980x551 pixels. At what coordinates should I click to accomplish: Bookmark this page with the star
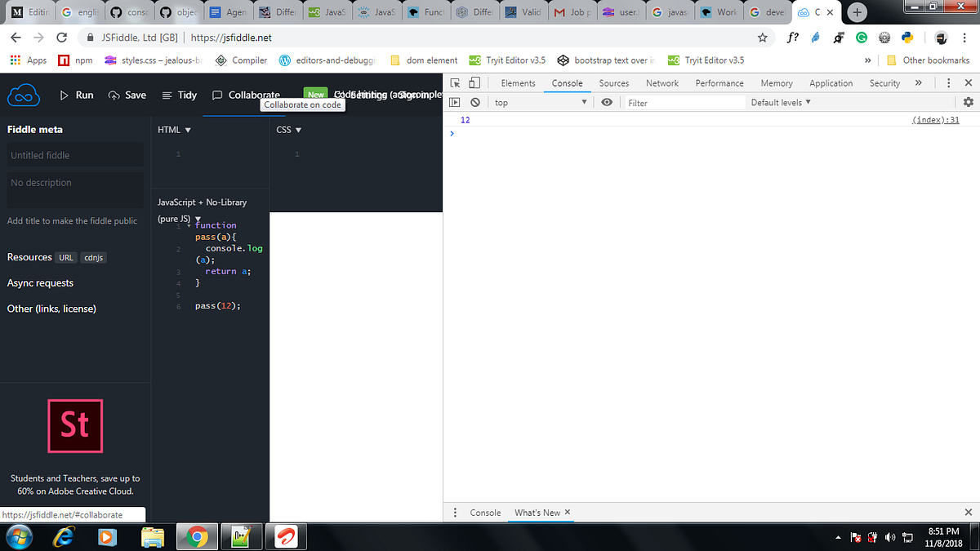pyautogui.click(x=763, y=38)
